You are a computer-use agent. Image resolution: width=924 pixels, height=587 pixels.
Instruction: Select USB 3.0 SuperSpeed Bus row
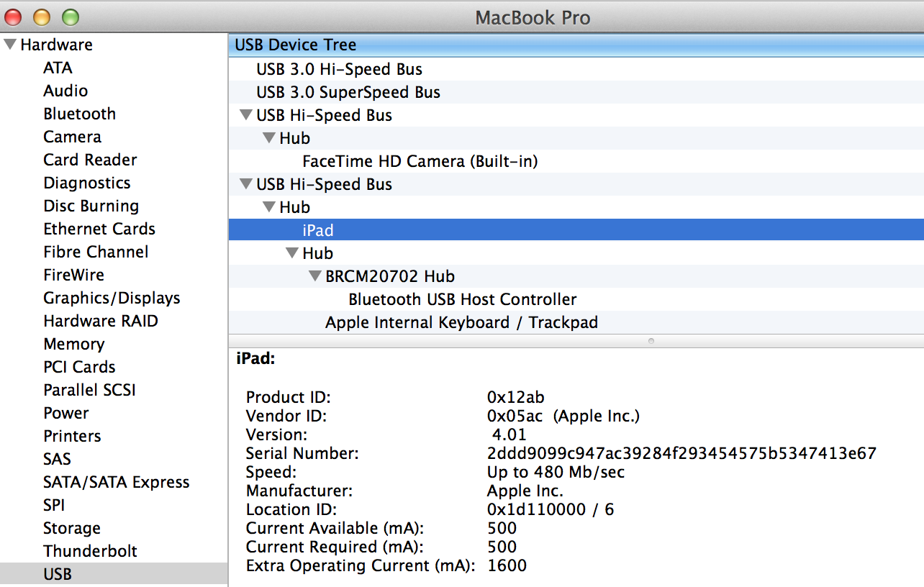576,92
